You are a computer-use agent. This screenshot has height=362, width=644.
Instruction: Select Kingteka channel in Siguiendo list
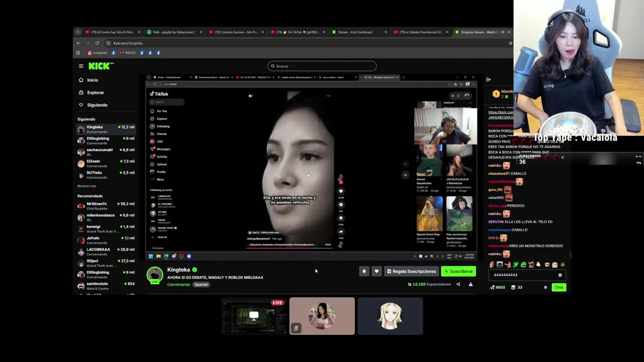106,129
